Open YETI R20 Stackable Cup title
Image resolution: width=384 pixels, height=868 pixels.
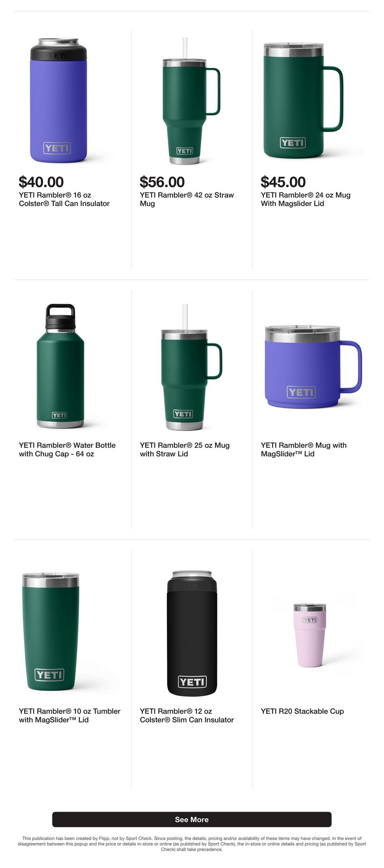(302, 711)
